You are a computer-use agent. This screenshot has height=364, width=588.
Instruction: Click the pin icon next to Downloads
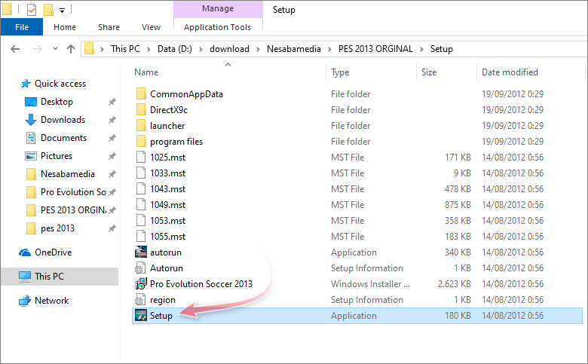[x=112, y=120]
